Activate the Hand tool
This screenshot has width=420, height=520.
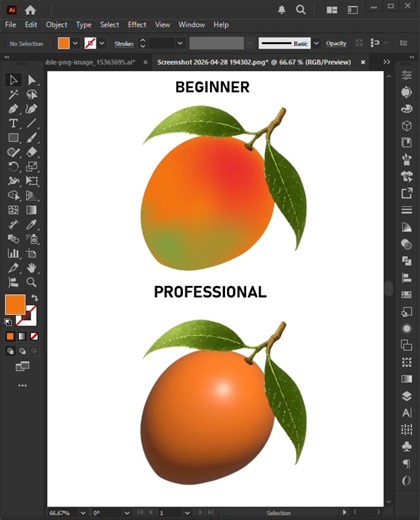coord(32,268)
